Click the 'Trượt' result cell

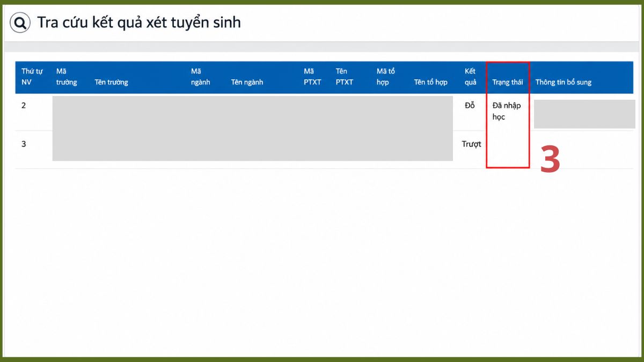pyautogui.click(x=472, y=144)
